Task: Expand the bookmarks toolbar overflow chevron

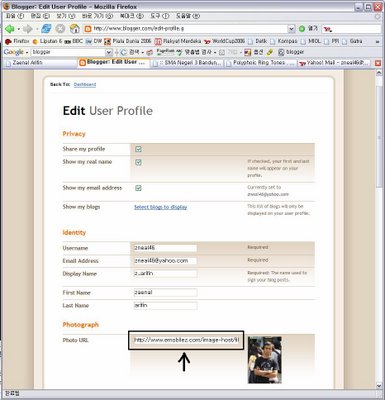Action: pyautogui.click(x=377, y=42)
